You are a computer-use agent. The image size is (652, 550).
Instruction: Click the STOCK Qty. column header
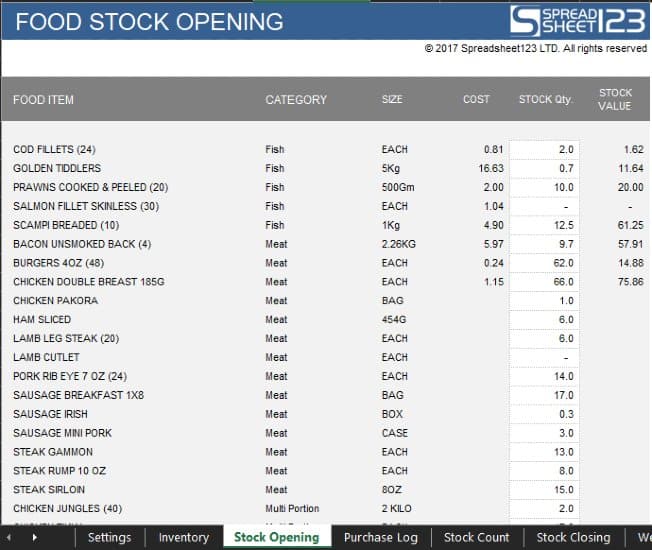click(545, 99)
